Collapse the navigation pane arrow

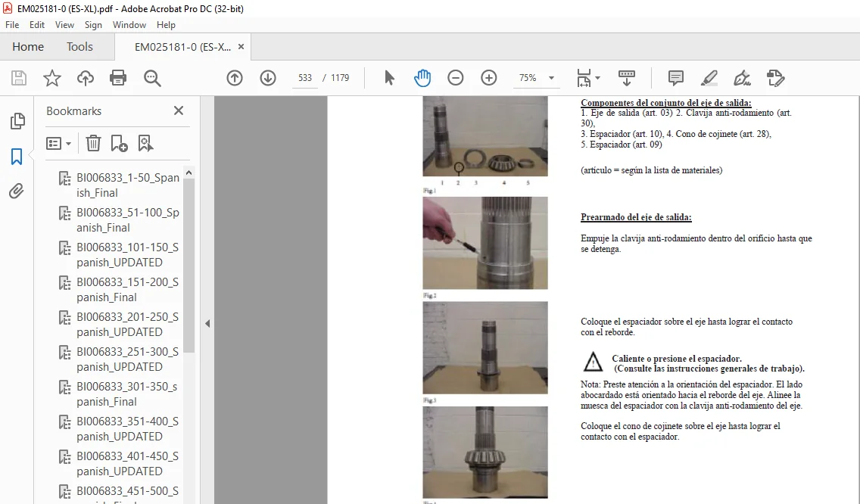207,324
